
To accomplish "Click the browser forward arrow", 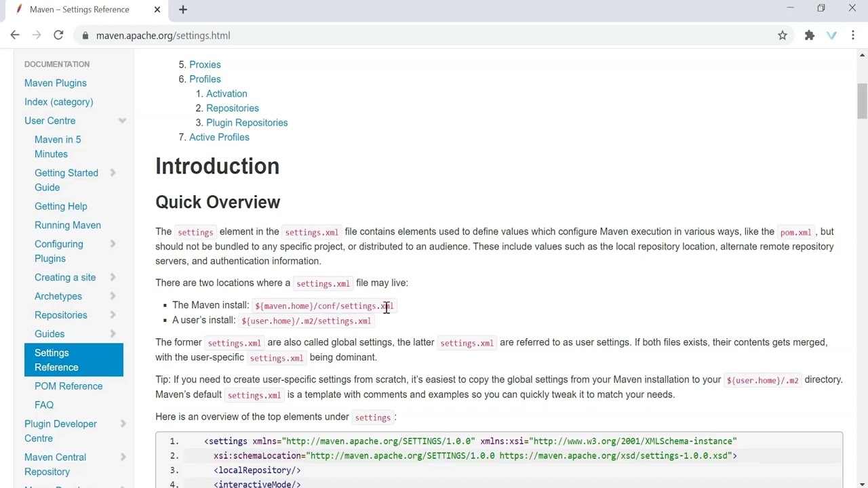I will coord(37,35).
